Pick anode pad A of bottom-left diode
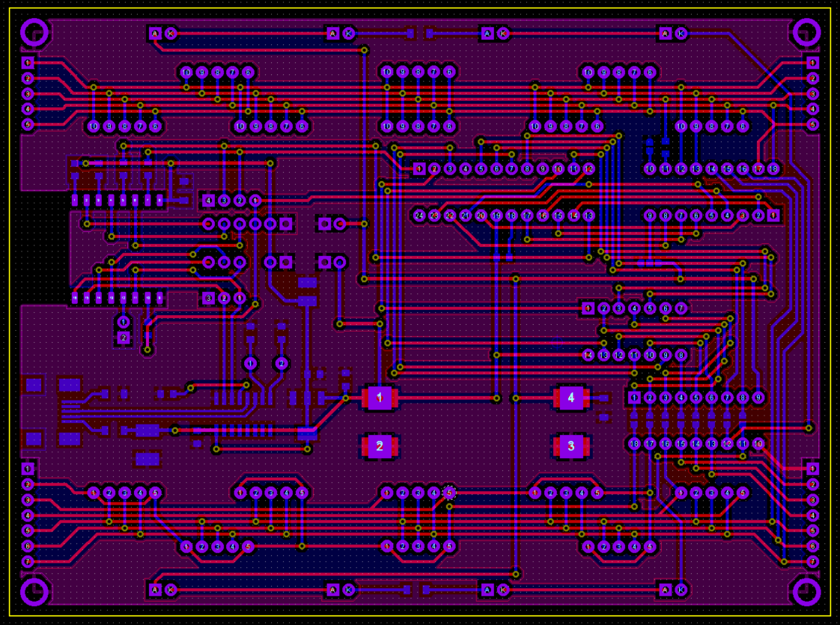 [155, 590]
